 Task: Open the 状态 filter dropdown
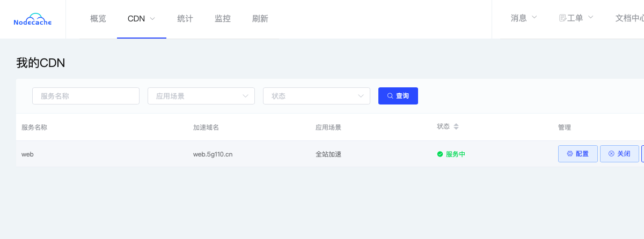[317, 96]
